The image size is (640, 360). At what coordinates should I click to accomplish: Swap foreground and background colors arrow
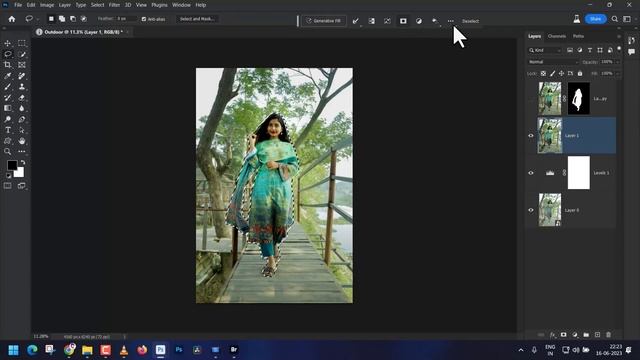coord(22,162)
